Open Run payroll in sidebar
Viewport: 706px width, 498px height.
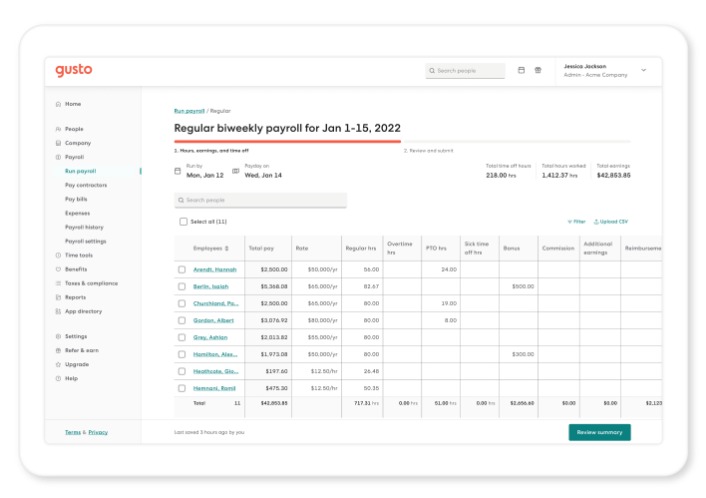(x=81, y=171)
